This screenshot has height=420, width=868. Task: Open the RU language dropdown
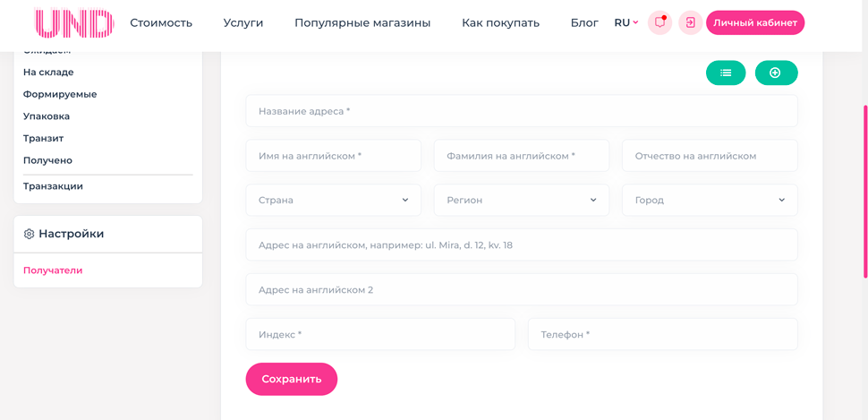(626, 22)
